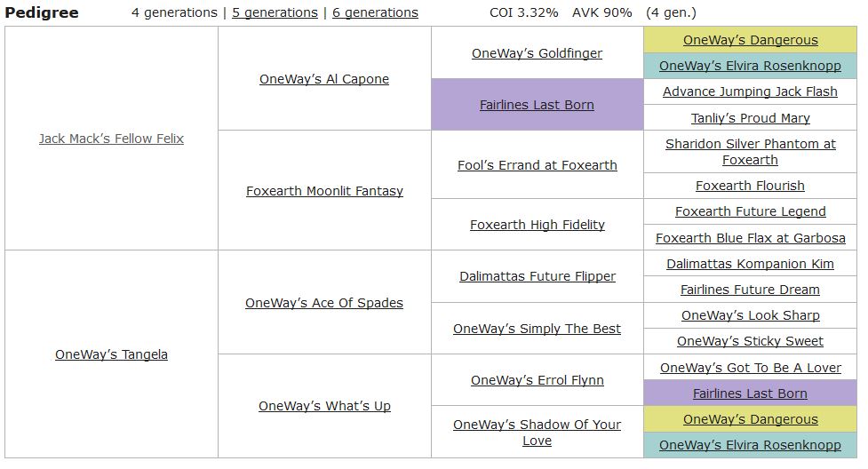Open Fool's Errand at Foxearth

point(537,165)
